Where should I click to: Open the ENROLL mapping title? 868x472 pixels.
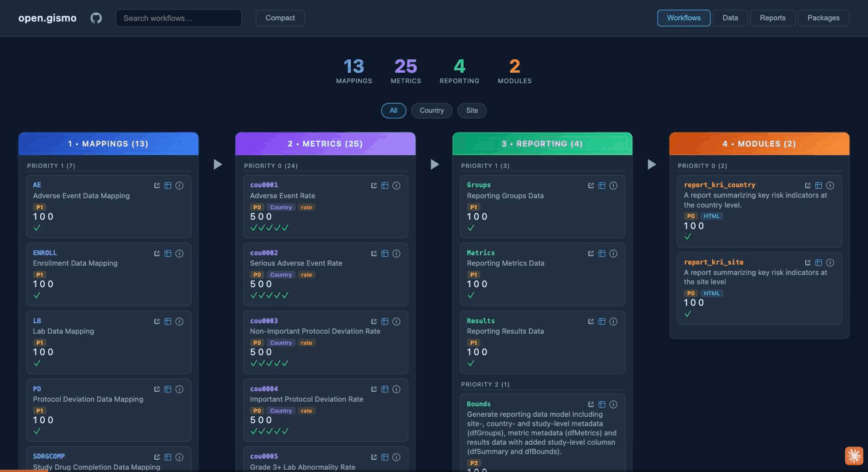pos(45,253)
